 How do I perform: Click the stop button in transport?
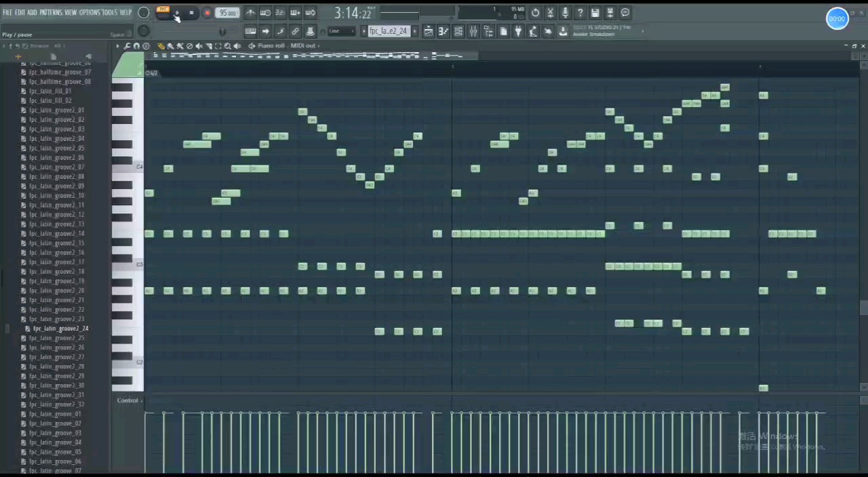pyautogui.click(x=191, y=13)
